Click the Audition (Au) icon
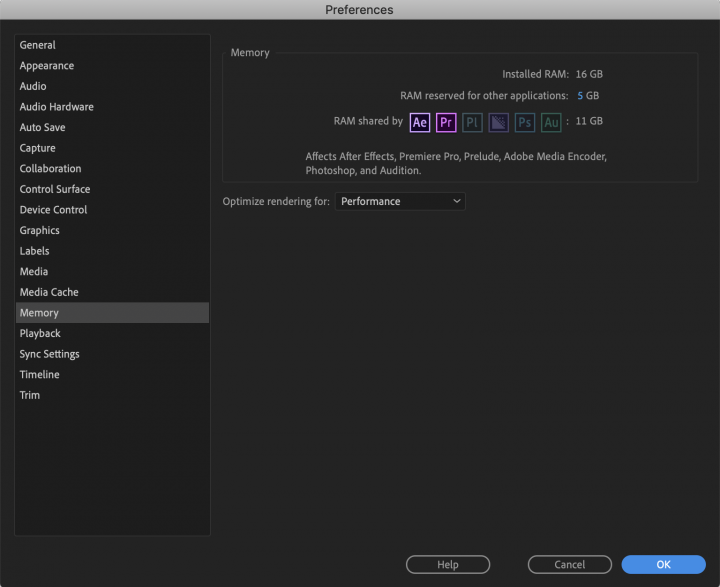This screenshot has height=587, width=720. click(551, 122)
